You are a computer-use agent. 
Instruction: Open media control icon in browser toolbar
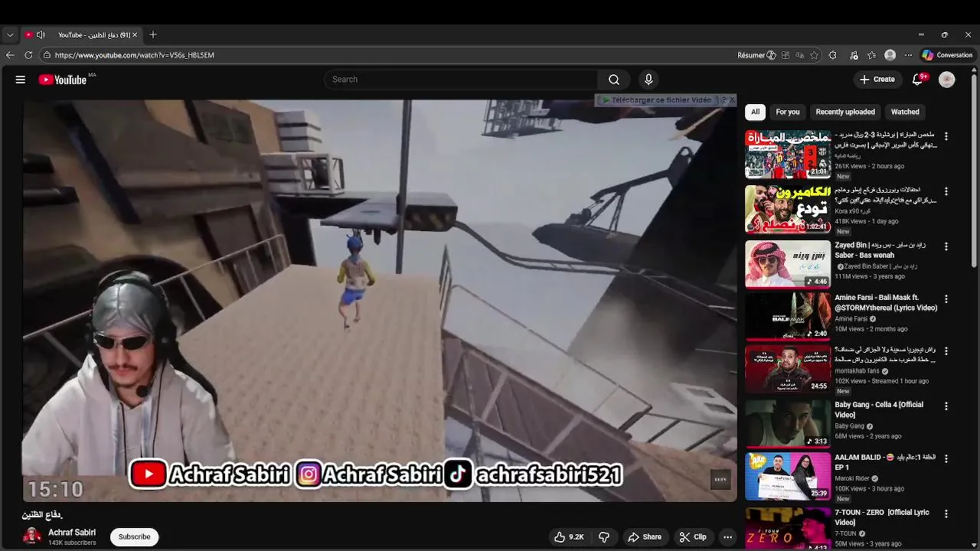click(x=854, y=55)
